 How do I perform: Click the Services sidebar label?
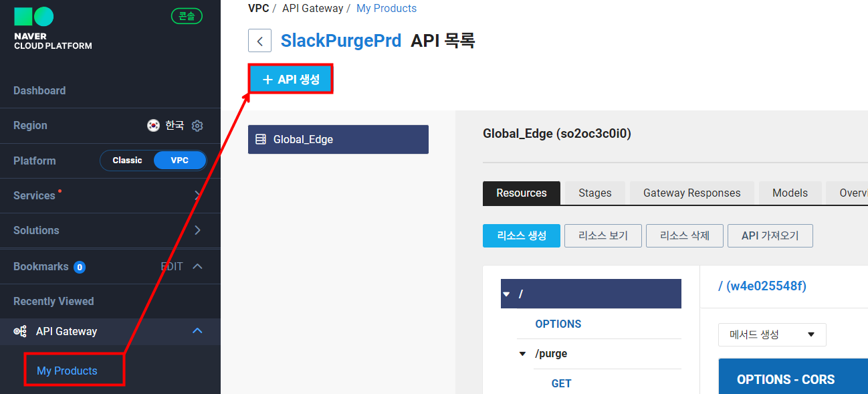click(x=34, y=195)
